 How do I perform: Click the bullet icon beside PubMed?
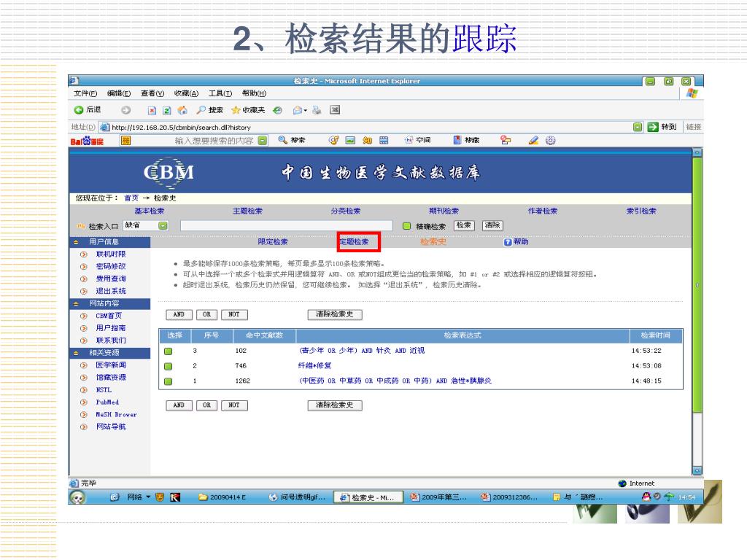(84, 402)
